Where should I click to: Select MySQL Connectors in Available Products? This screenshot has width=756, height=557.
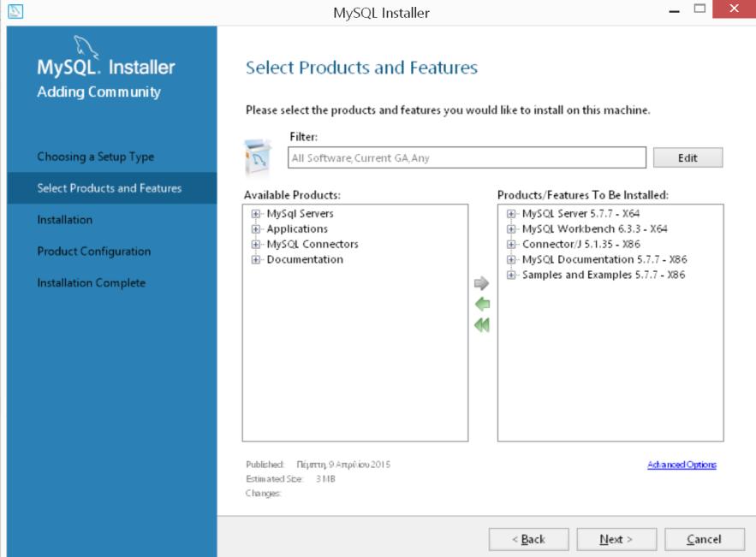(x=313, y=245)
